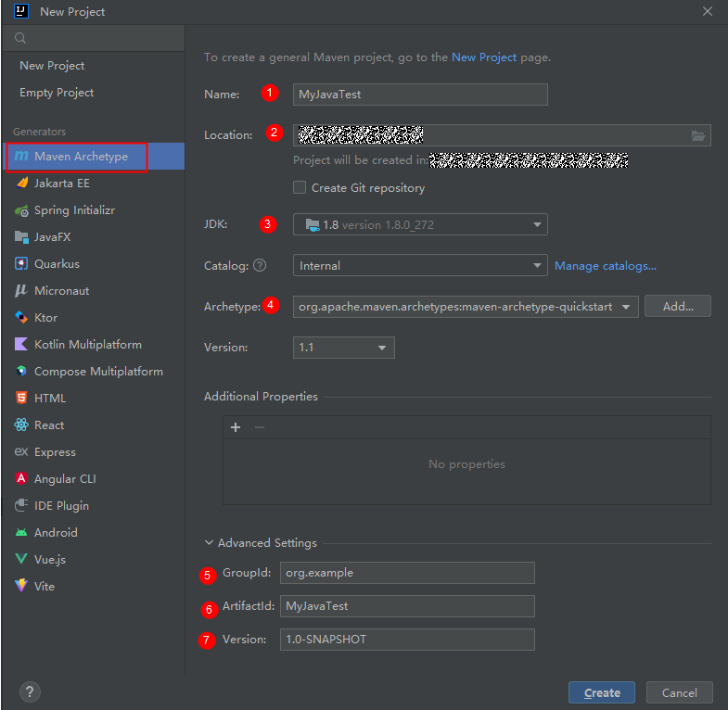This screenshot has height=710, width=728.
Task: Select the Jakarta EE generator icon
Action: [21, 184]
